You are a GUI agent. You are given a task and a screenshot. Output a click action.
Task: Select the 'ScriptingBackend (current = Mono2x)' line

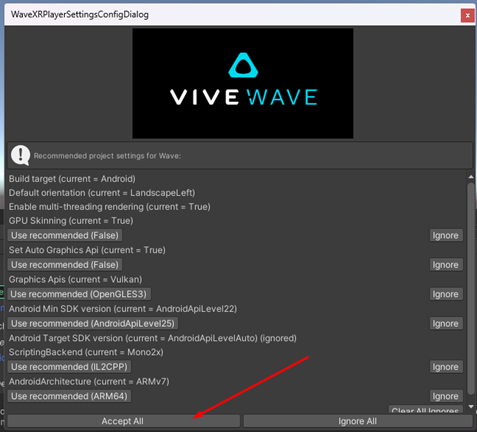[86, 352]
